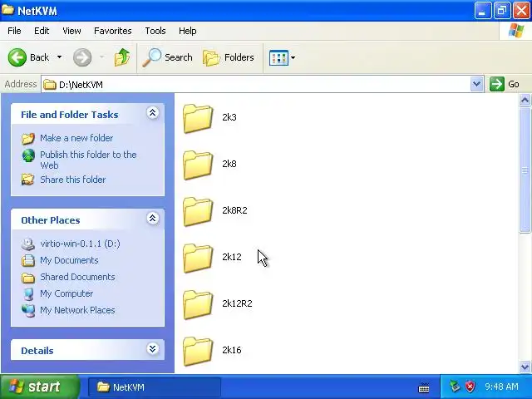Click the Safely Remove Hardware tray icon

(455, 386)
